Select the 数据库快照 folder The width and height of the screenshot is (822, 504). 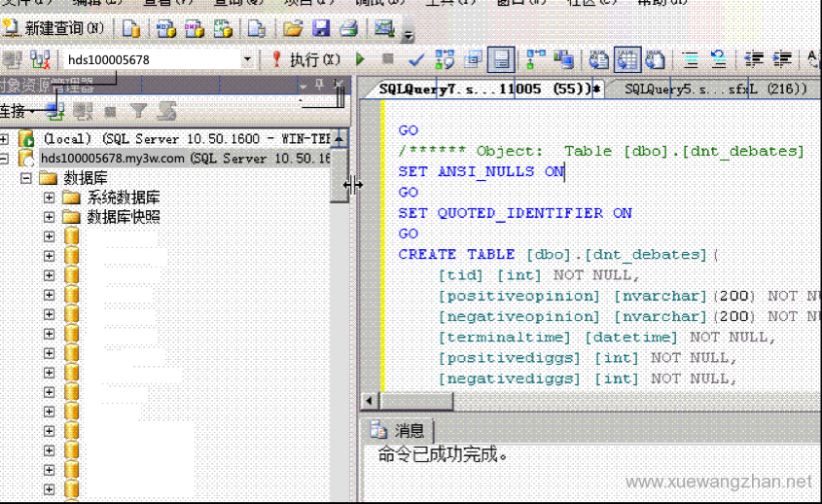click(124, 217)
